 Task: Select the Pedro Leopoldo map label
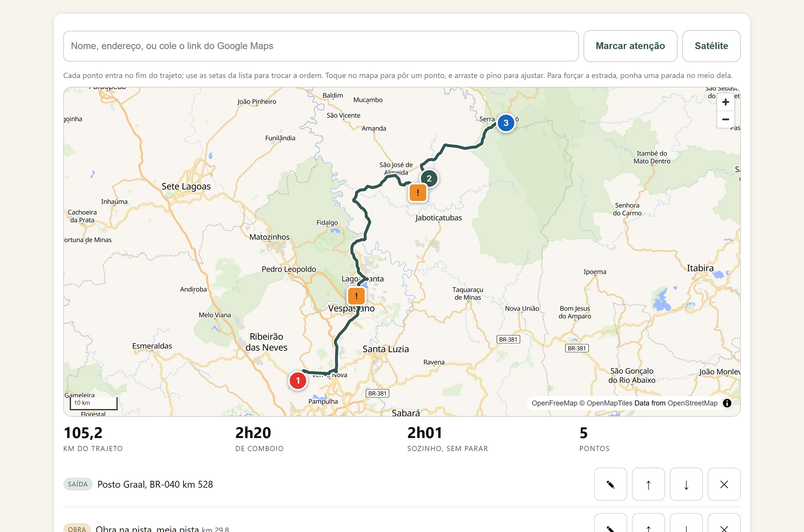pos(289,269)
